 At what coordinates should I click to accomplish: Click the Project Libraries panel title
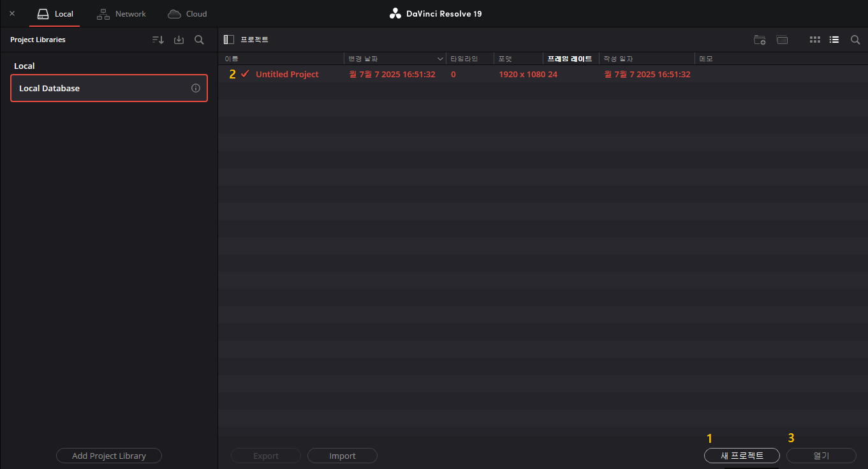click(x=38, y=40)
